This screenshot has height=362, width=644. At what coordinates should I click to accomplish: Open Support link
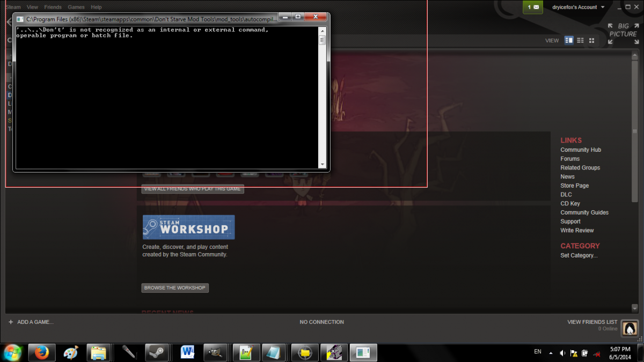[570, 221]
